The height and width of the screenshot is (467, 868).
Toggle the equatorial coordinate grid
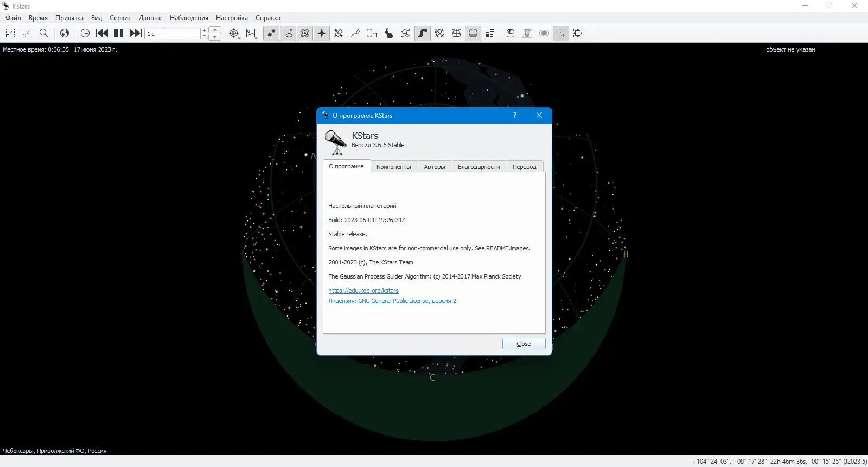click(x=439, y=33)
